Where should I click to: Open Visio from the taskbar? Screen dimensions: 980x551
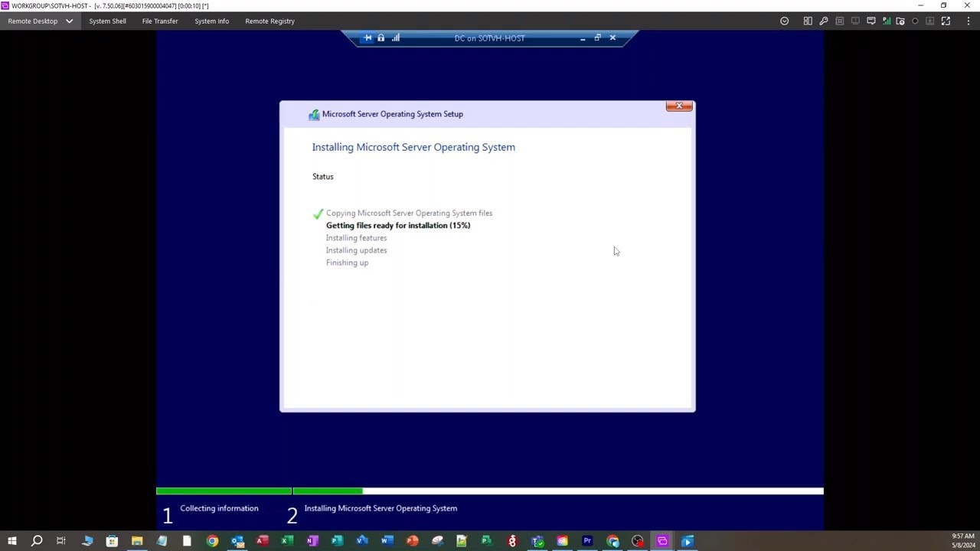[x=362, y=542]
